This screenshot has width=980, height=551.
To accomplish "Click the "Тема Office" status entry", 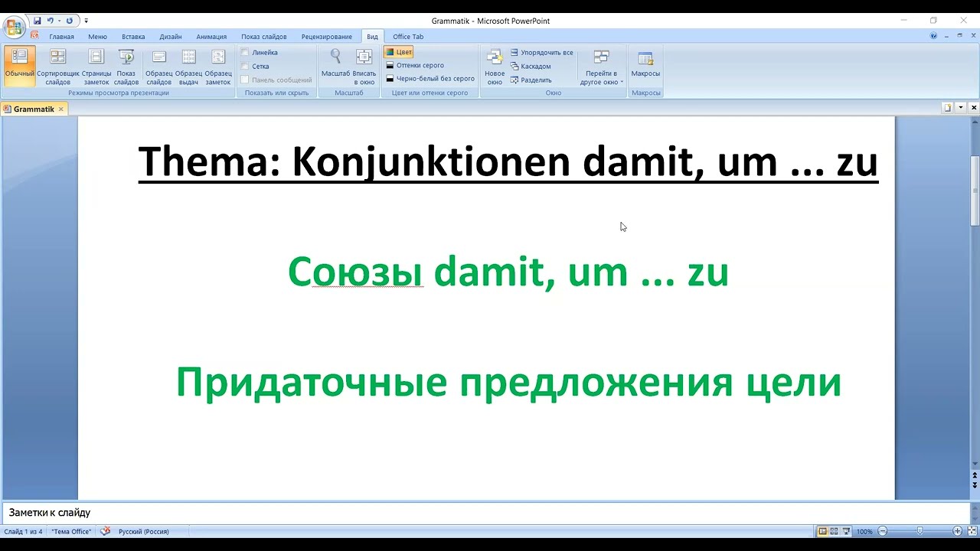I will [x=71, y=531].
